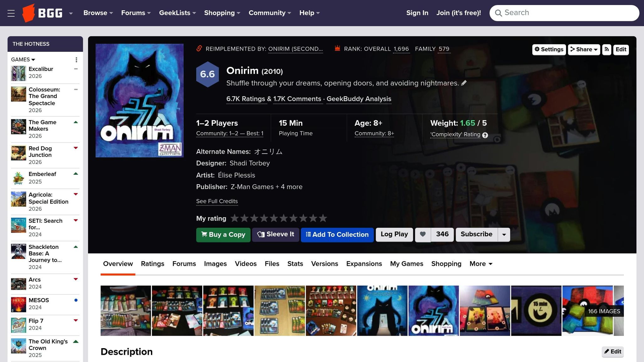The width and height of the screenshot is (644, 362).
Task: Click the Subscribe button
Action: [476, 234]
